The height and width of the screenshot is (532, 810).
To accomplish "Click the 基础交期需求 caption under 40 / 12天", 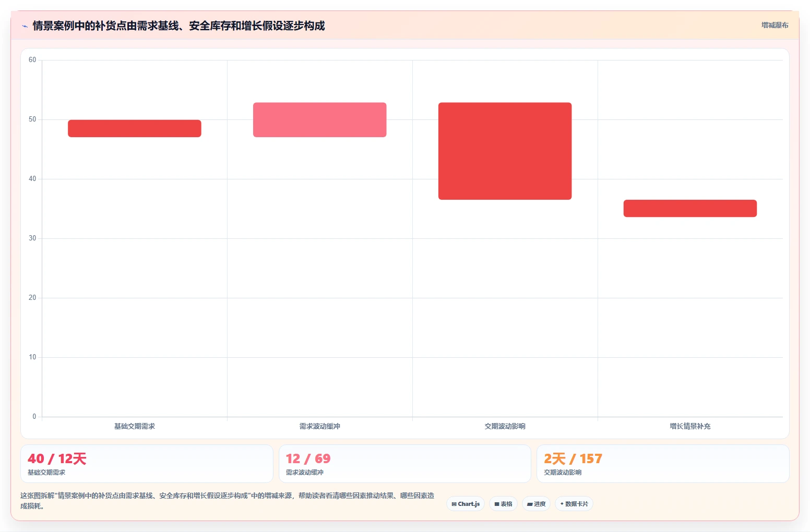I will (46, 473).
